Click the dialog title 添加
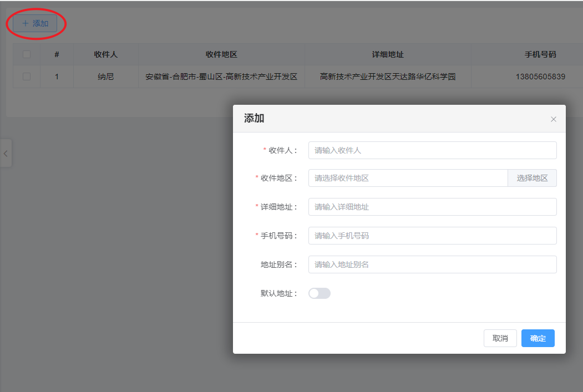The image size is (583, 392). [x=254, y=118]
